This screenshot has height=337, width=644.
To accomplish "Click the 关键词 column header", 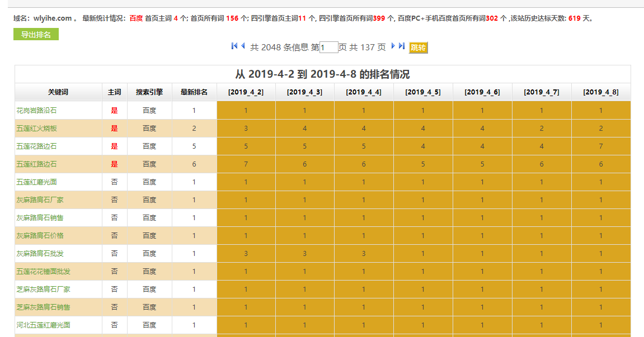I will 58,92.
